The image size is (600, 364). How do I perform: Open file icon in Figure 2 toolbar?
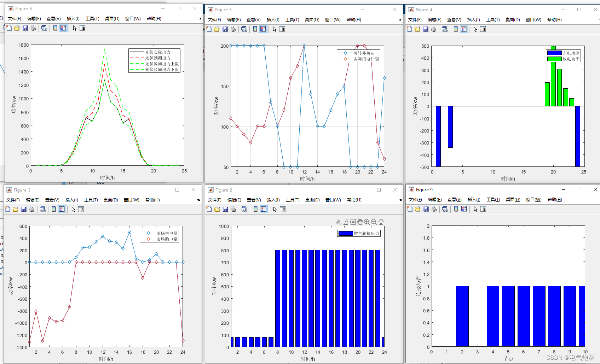(x=217, y=209)
